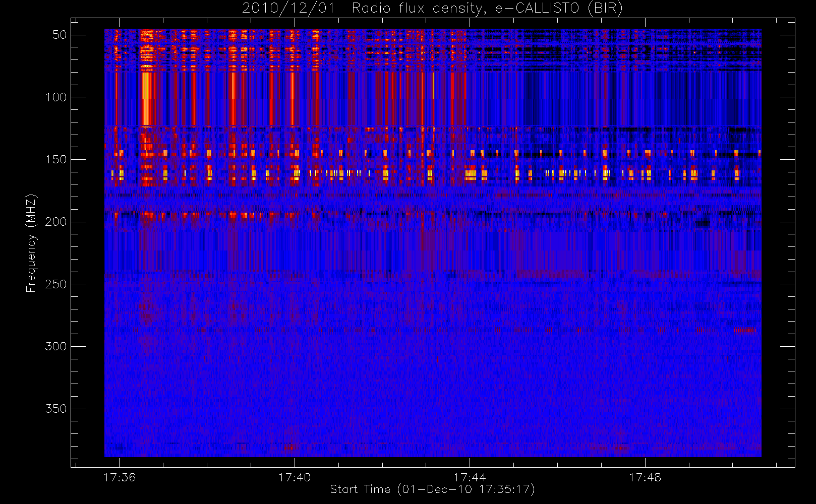Viewport: 816px width, 504px height.
Task: Select the '150' frequency tick label
Action: [x=56, y=160]
